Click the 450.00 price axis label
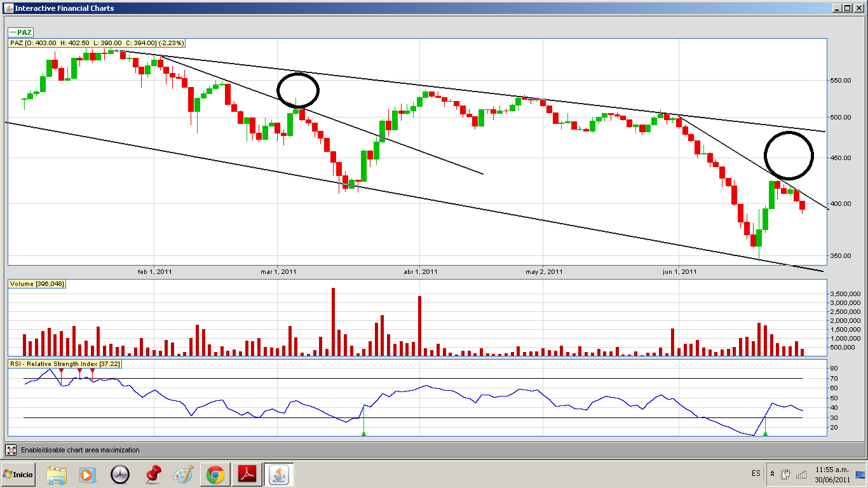The height and width of the screenshot is (488, 868). pyautogui.click(x=841, y=158)
